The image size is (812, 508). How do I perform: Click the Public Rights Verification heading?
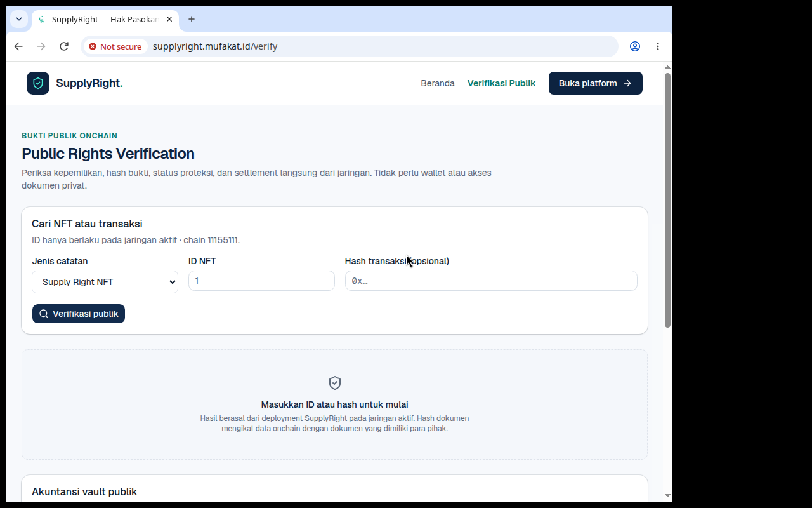(108, 154)
